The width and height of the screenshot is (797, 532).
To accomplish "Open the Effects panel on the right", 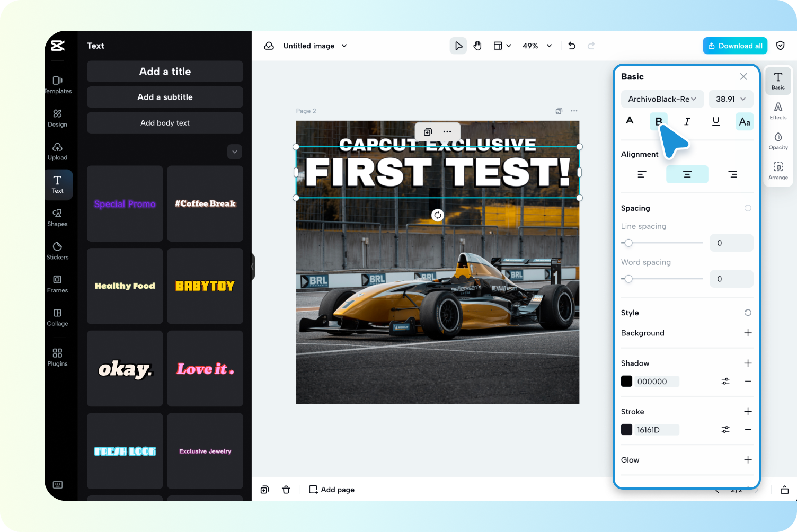I will coord(778,111).
